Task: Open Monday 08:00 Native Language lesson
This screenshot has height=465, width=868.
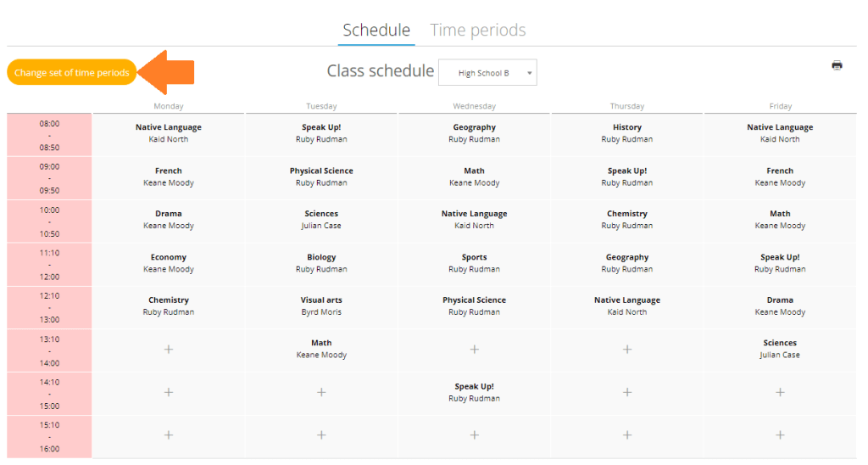Action: [x=169, y=133]
